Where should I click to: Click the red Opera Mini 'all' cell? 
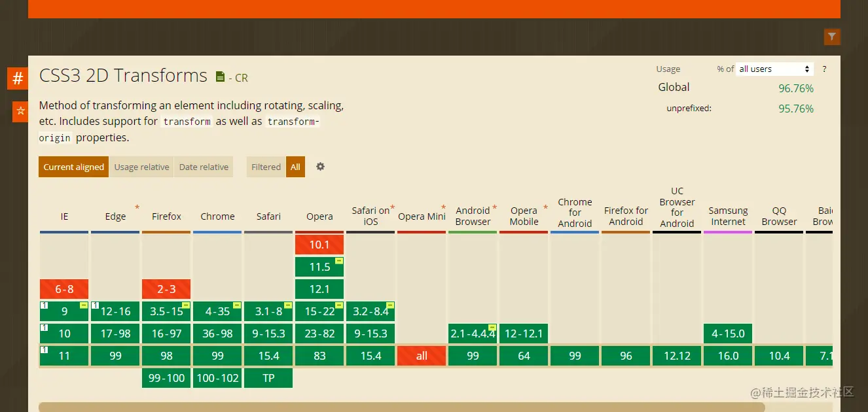(422, 356)
